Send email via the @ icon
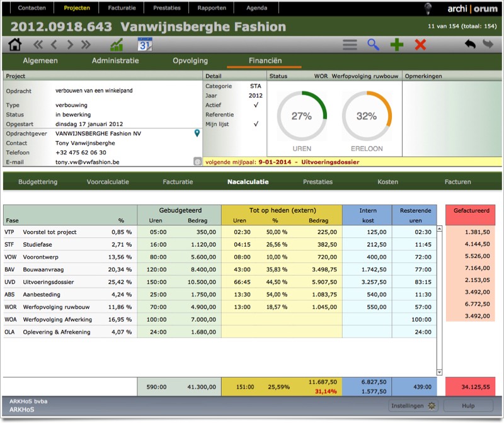 197,162
